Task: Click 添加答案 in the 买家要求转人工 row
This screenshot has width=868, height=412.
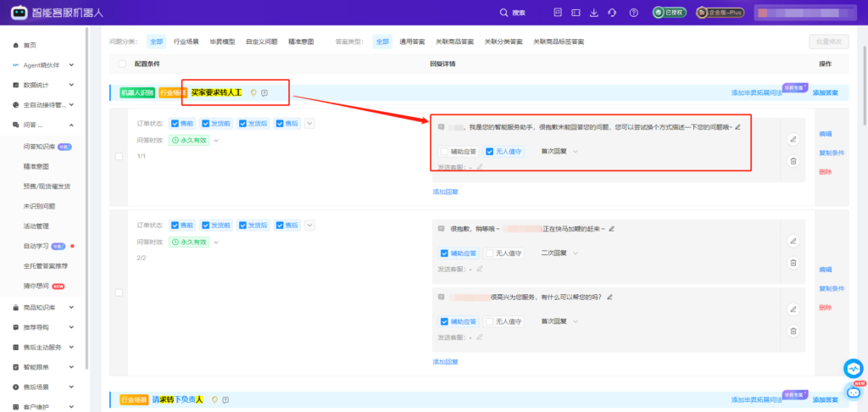Action: (825, 92)
